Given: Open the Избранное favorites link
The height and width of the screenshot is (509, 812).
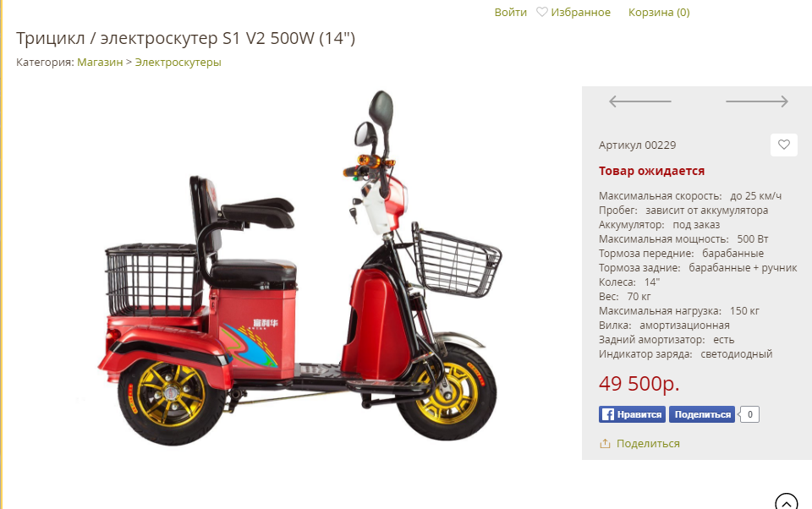Looking at the screenshot, I should pyautogui.click(x=580, y=12).
